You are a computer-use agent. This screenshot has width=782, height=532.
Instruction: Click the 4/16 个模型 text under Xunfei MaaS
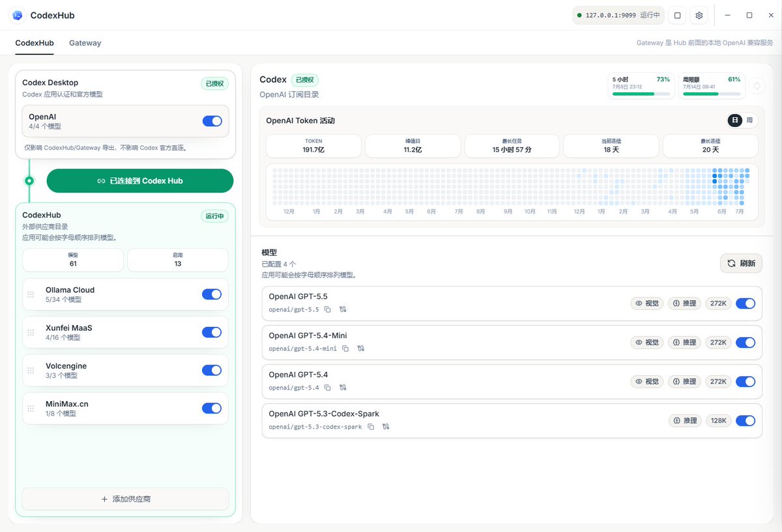coord(63,338)
